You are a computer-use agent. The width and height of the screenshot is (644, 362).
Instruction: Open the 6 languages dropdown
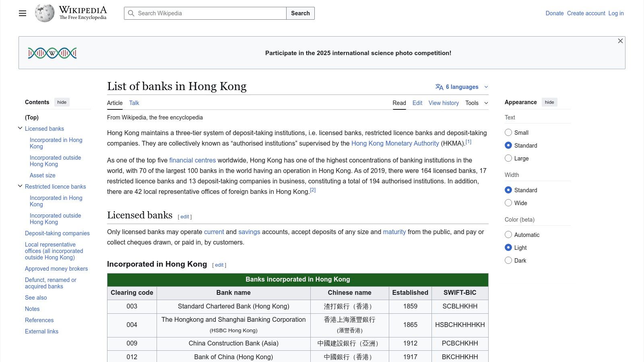(462, 87)
